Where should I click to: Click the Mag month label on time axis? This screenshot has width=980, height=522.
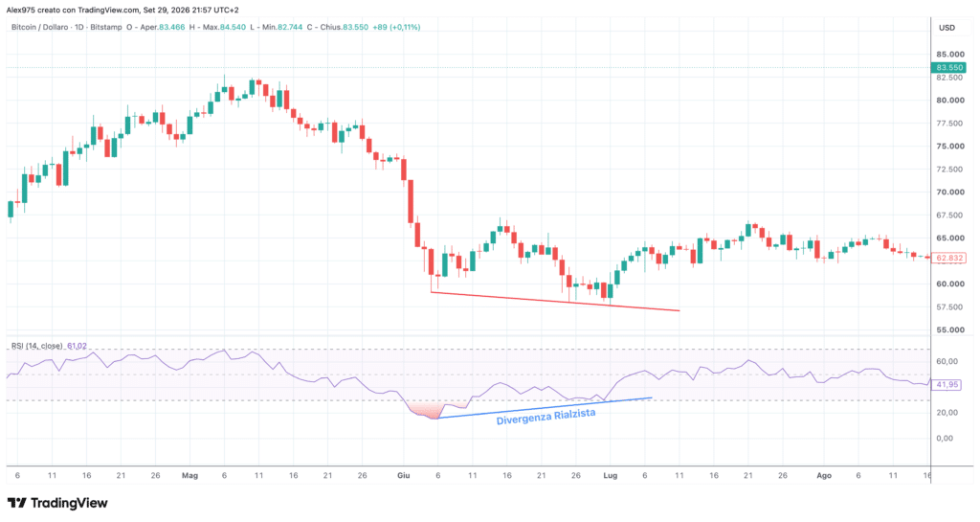190,476
